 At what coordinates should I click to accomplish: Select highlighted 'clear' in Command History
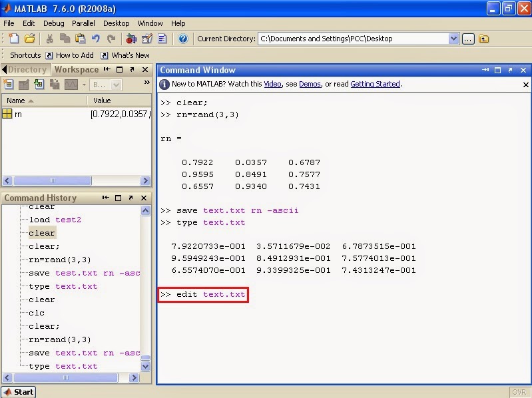tap(42, 233)
